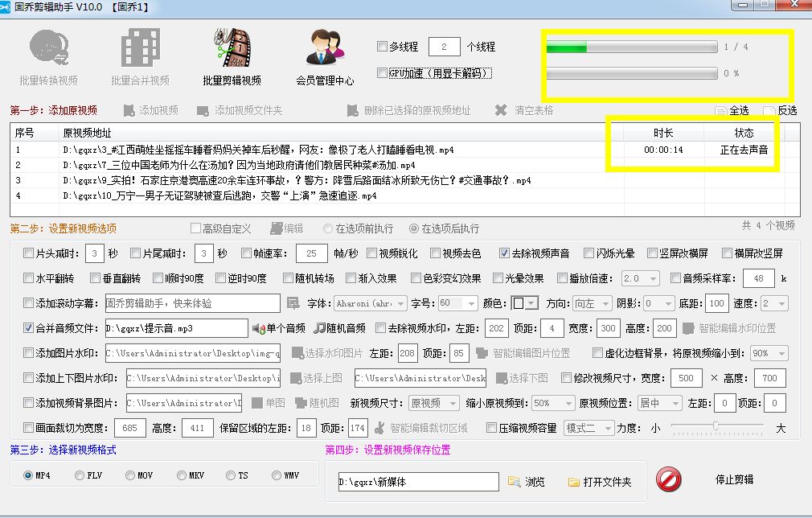Enable the 水平翻转 horizontal flip option
The image size is (812, 518).
pos(29,277)
